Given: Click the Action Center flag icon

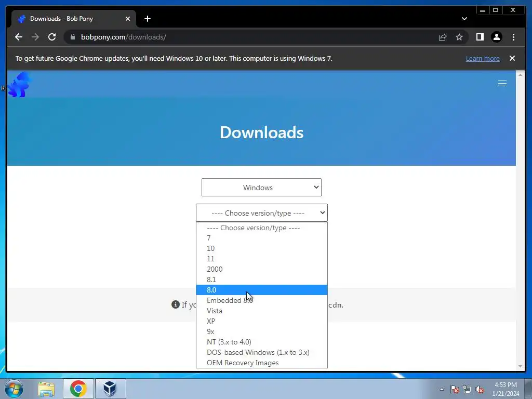Looking at the screenshot, I should pos(455,389).
